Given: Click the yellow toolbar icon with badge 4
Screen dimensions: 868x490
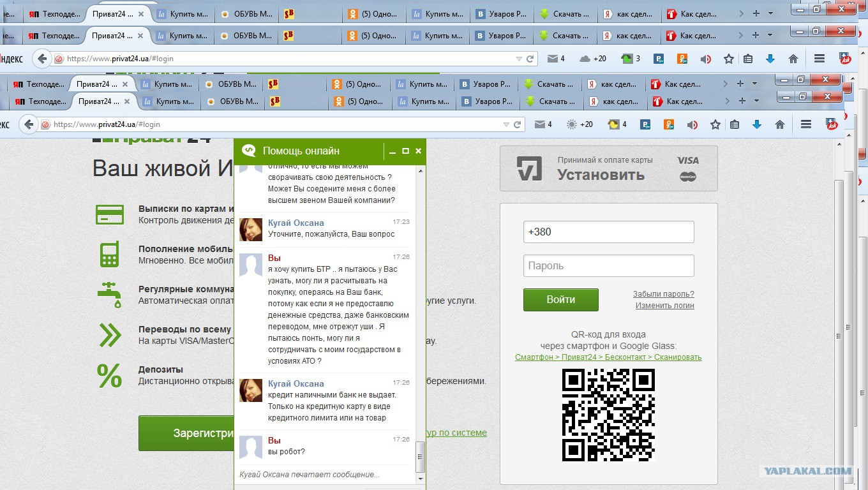Looking at the screenshot, I should (617, 124).
